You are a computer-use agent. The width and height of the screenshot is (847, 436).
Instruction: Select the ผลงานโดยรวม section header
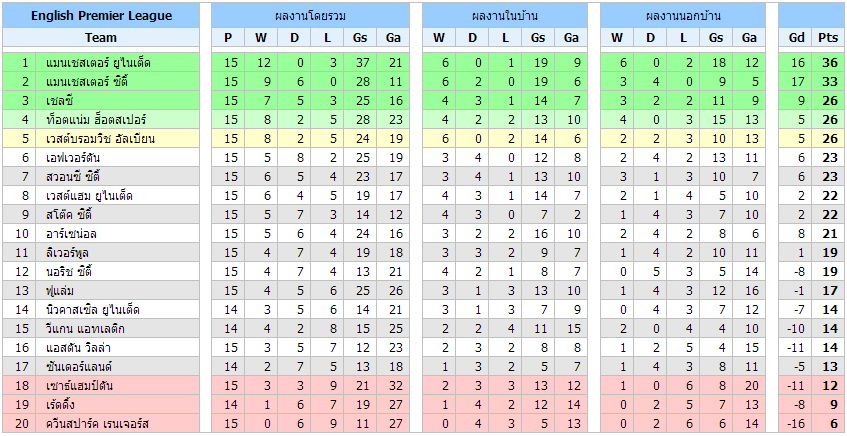coord(310,16)
